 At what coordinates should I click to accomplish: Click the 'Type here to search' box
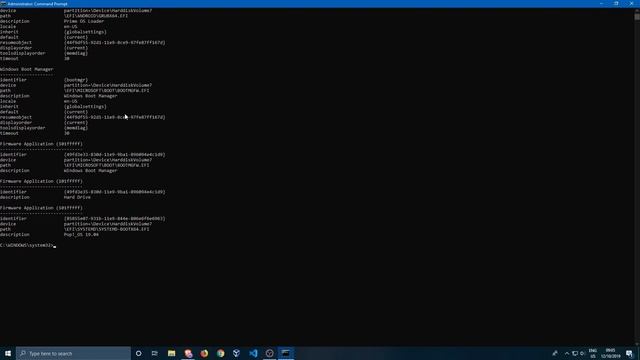(73, 353)
